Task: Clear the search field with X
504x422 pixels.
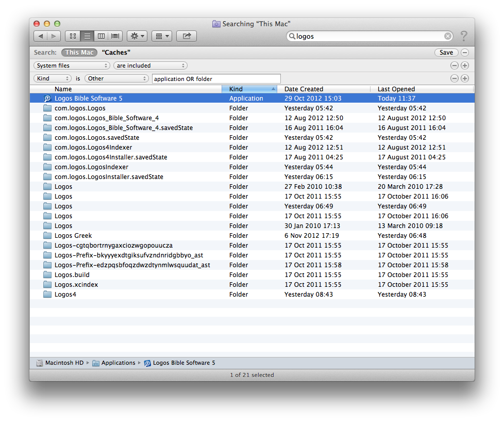Action: [447, 36]
